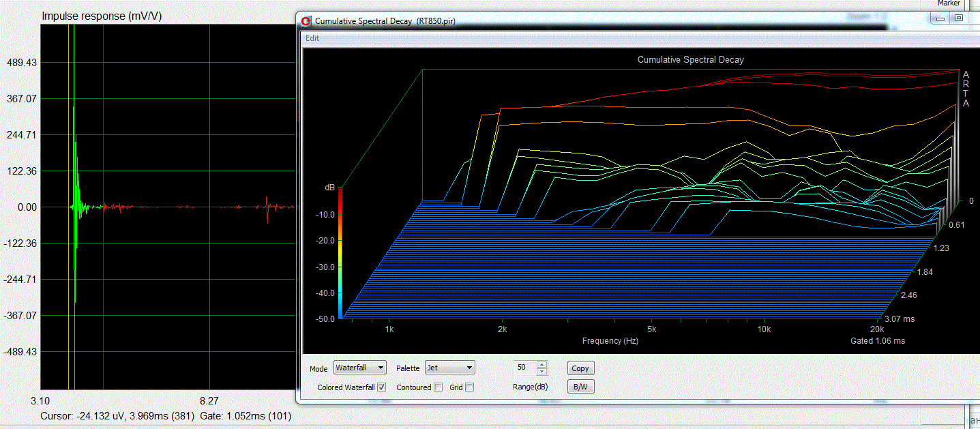Maximize the Cumulative Spectral Decay window
This screenshot has height=429, width=980.
click(x=958, y=18)
